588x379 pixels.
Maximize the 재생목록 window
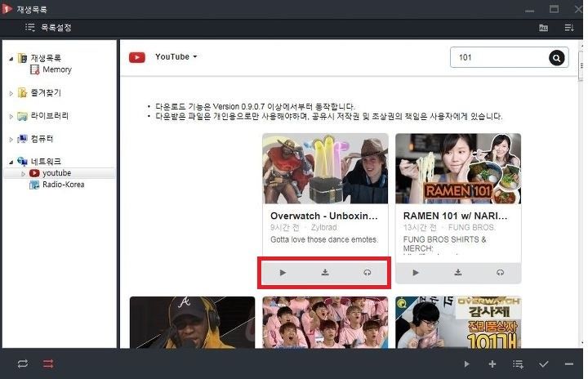pos(554,9)
